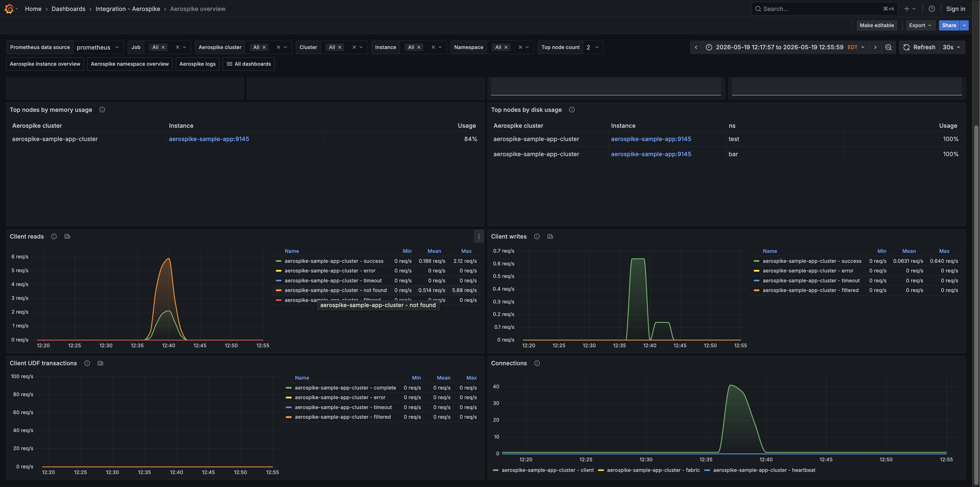Image resolution: width=980 pixels, height=487 pixels.
Task: Click error series color swatch in Client reads
Action: click(x=278, y=271)
